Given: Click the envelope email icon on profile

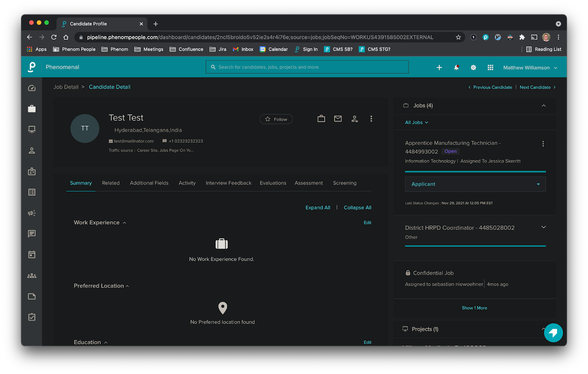Looking at the screenshot, I should tap(338, 118).
